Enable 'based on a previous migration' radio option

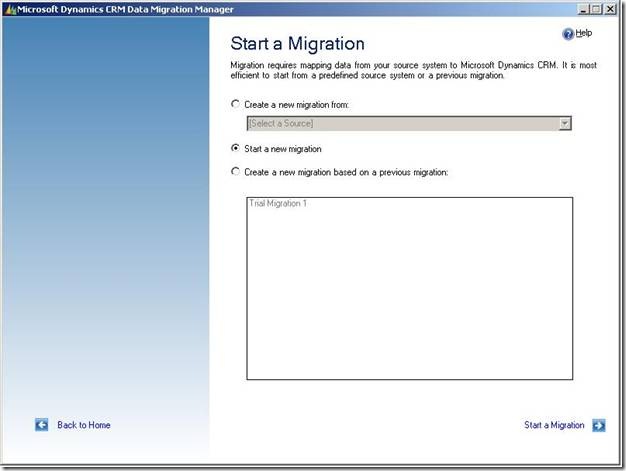click(236, 172)
